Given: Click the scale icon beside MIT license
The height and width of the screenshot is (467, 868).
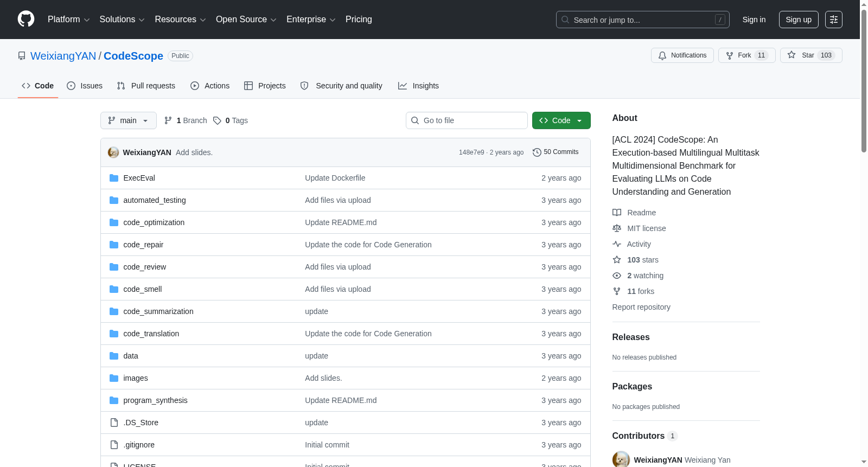Looking at the screenshot, I should (x=617, y=228).
